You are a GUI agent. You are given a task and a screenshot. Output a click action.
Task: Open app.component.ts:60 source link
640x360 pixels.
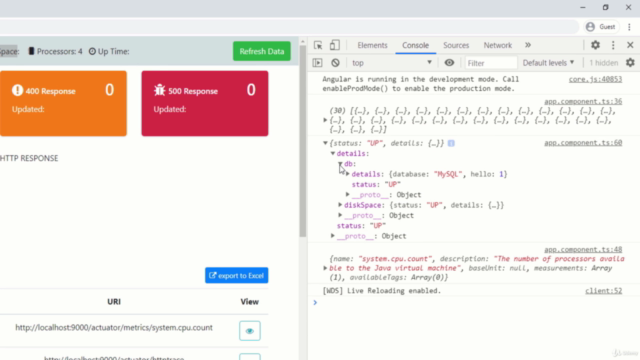point(583,143)
